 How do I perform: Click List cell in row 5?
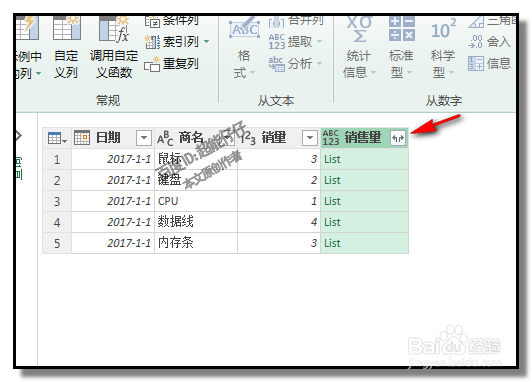(x=364, y=243)
